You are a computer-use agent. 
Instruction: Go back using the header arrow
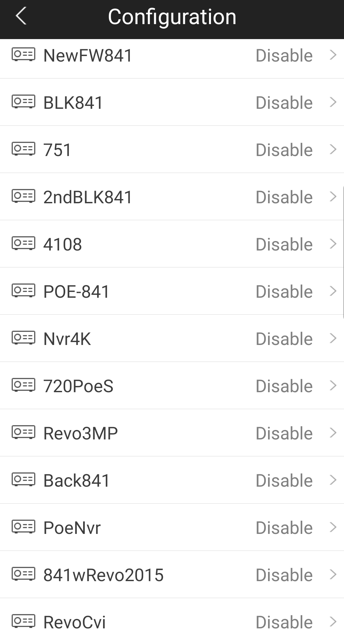(x=21, y=16)
